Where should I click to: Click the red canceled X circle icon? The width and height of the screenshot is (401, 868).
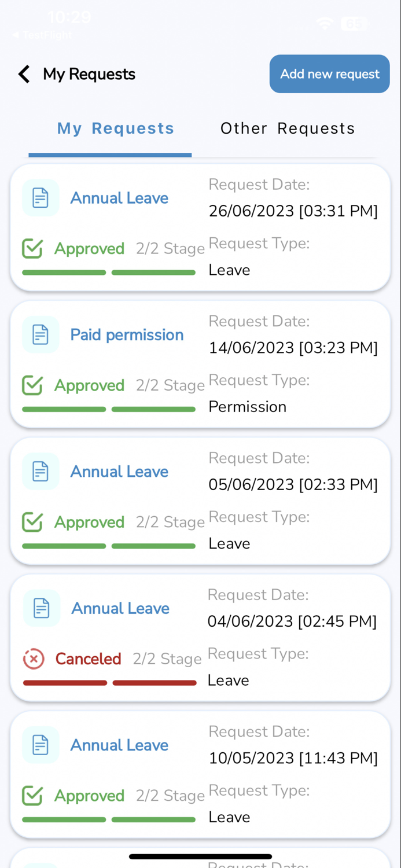(x=34, y=659)
